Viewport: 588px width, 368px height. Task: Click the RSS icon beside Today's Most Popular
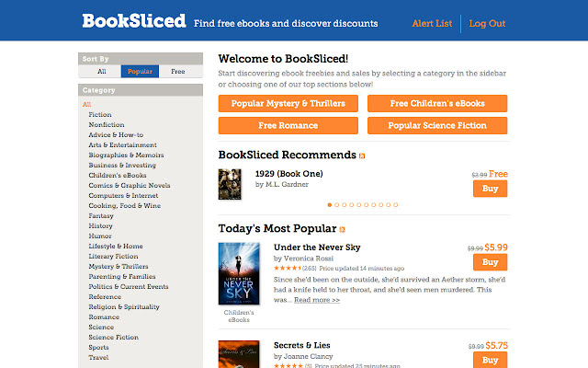(x=343, y=229)
